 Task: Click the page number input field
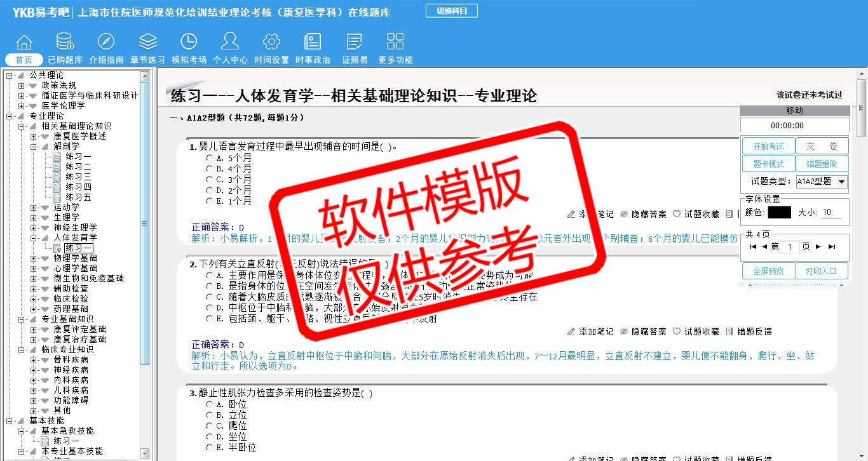[x=790, y=247]
